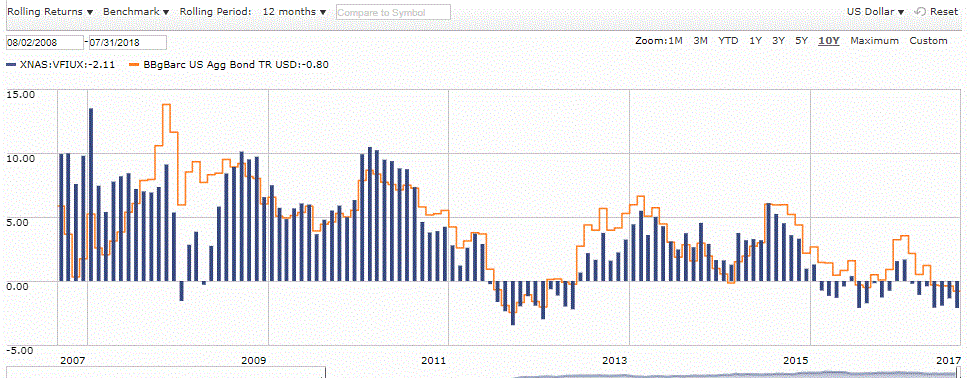Set zoom to 1Y

[755, 41]
